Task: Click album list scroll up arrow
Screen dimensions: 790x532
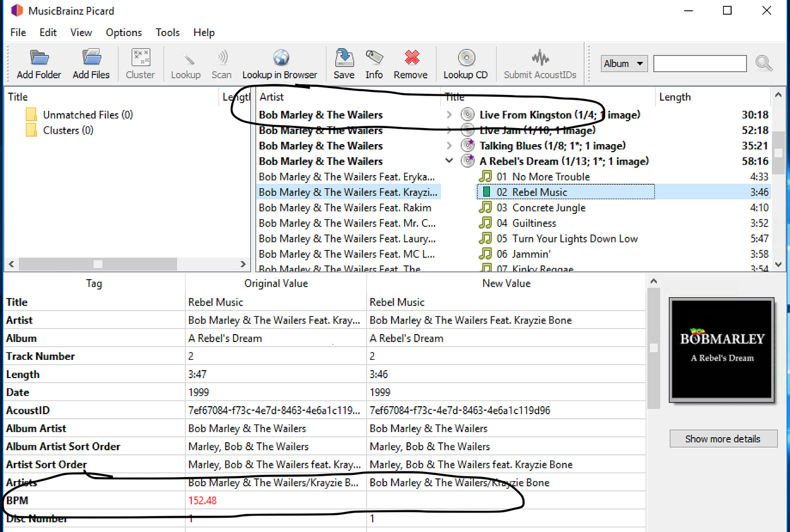Action: [778, 95]
